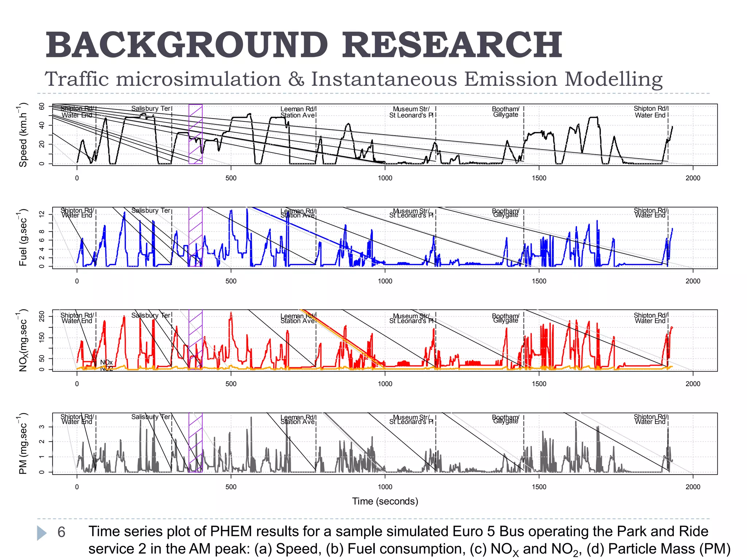Click the Fuel (g.sec⁻¹) y-axis label
The image size is (747, 560).
pos(23,238)
